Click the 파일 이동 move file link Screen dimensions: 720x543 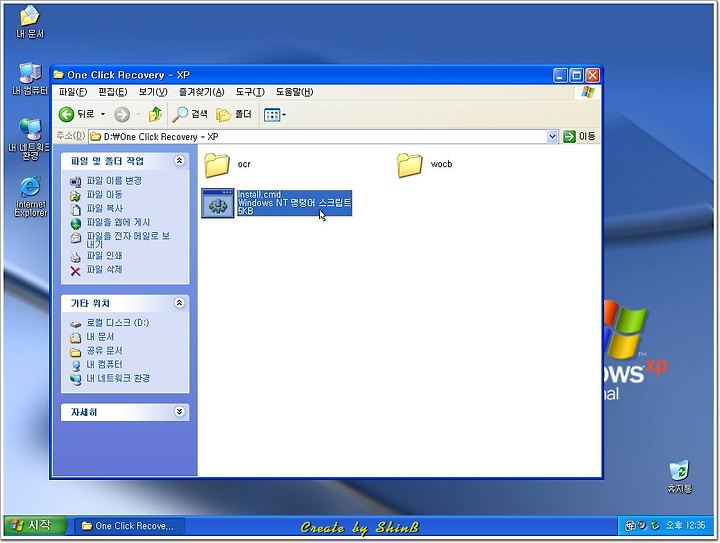pos(105,195)
